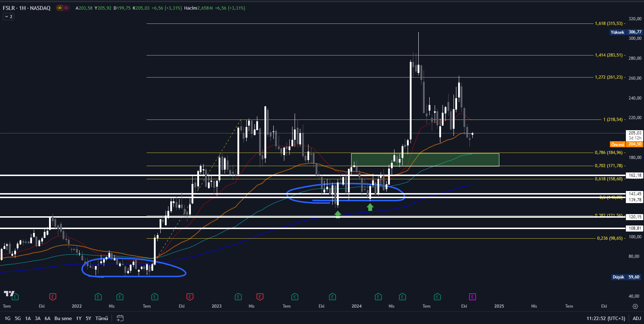Click the Hacim volume legend label
The image size is (644, 324).
coord(190,8)
